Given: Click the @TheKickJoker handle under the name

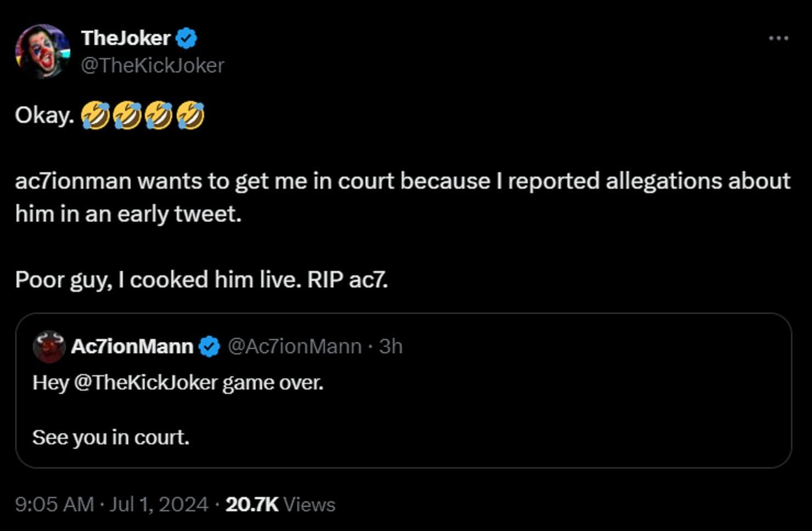Looking at the screenshot, I should point(153,65).
